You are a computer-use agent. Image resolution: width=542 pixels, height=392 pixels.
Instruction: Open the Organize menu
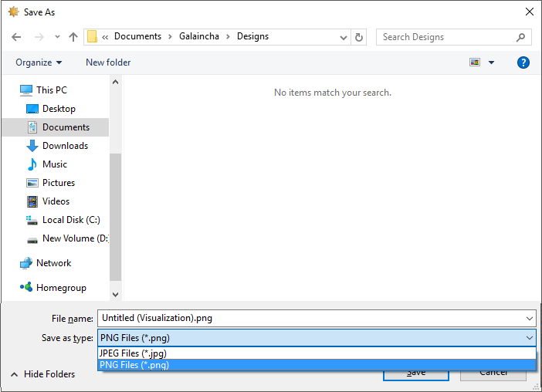pos(39,63)
